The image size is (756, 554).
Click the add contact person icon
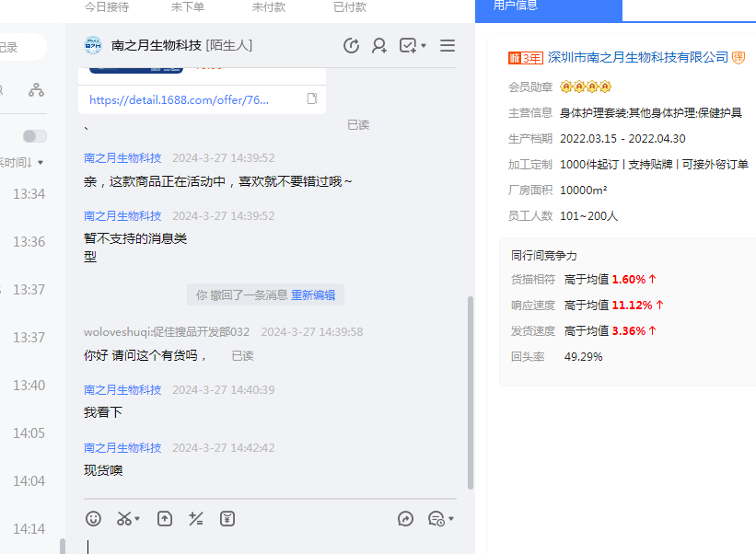click(x=379, y=46)
